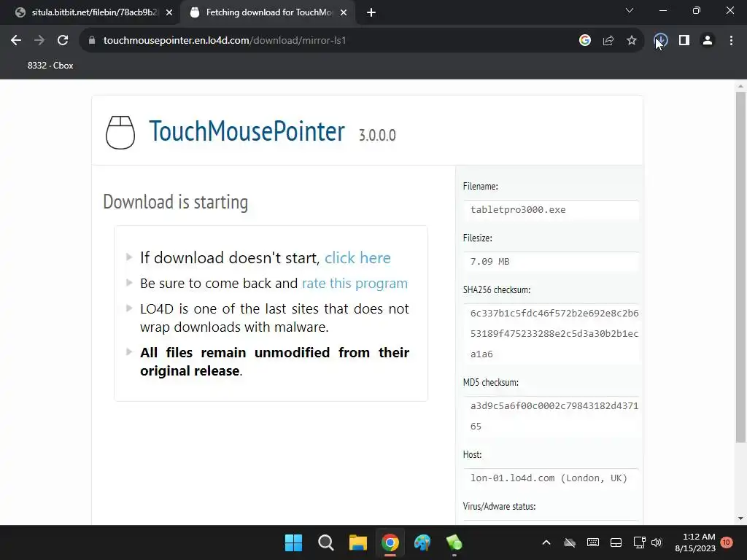Click the filename tabletpro3000.exe
The height and width of the screenshot is (560, 747).
[518, 209]
